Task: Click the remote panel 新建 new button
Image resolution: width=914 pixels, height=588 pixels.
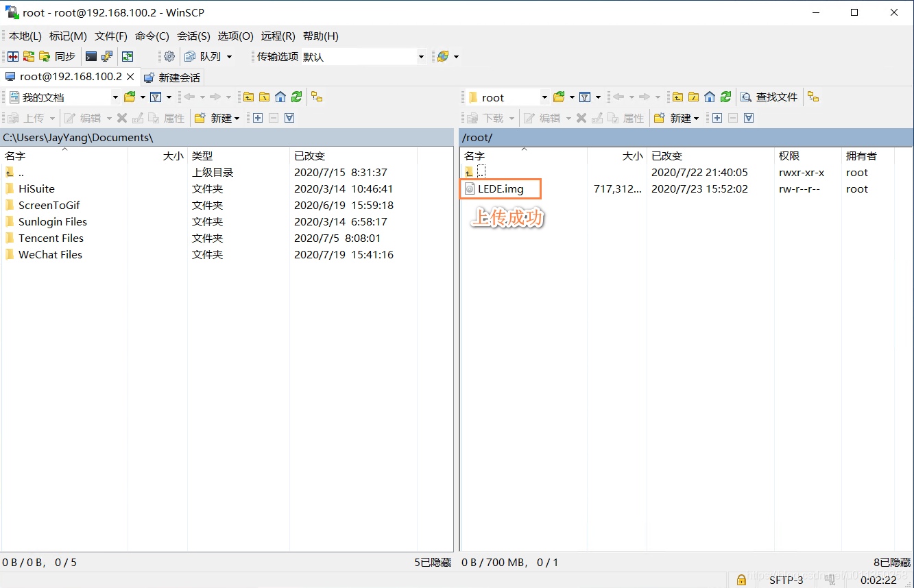Action: coord(676,118)
